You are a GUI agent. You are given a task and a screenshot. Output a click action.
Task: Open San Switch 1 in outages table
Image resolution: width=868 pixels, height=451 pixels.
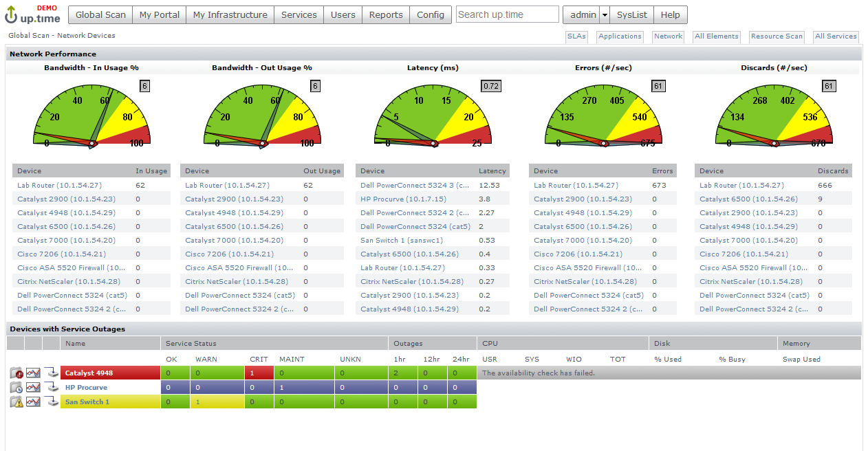click(87, 402)
